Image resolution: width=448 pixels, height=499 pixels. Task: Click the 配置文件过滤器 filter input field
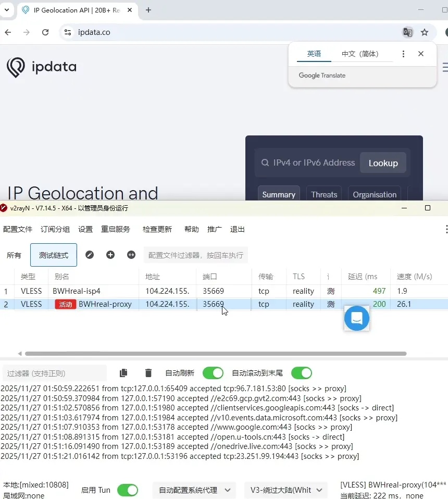click(195, 255)
